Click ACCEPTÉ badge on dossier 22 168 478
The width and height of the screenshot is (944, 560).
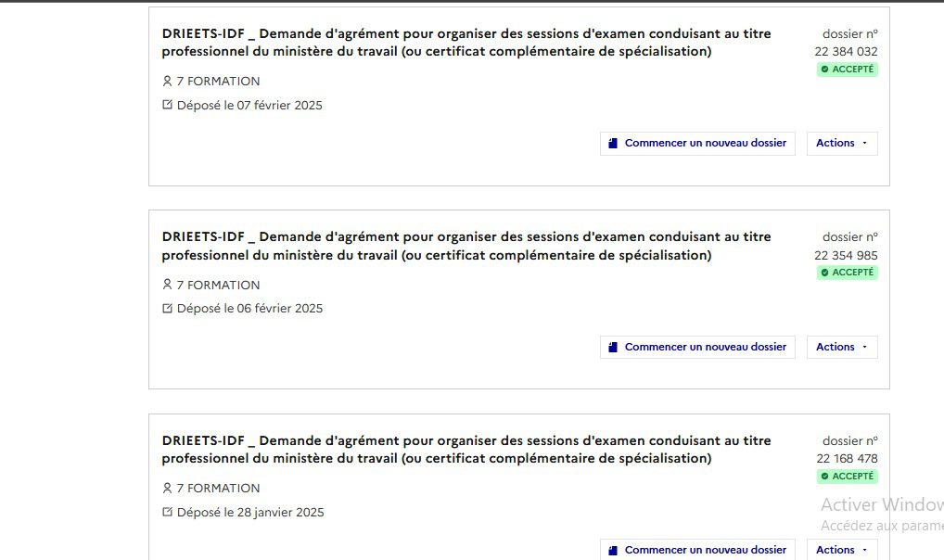click(848, 477)
